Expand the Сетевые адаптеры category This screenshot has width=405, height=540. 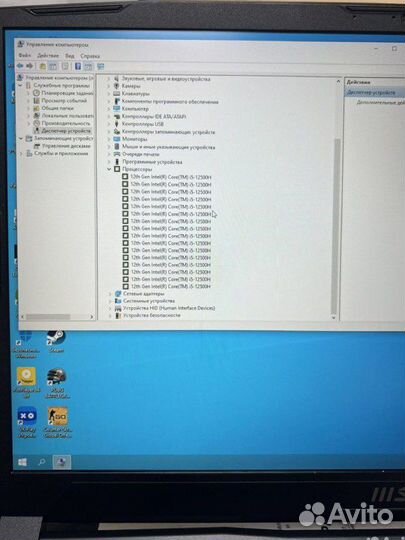click(110, 294)
